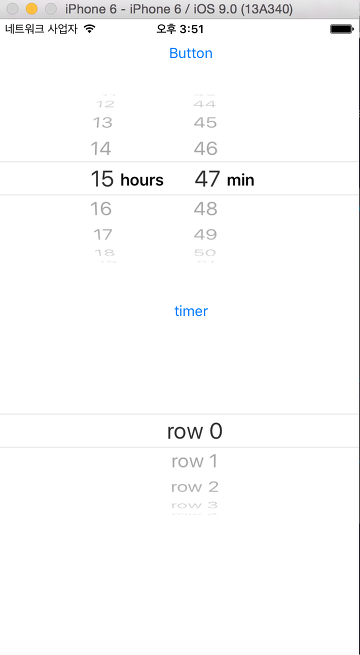The width and height of the screenshot is (360, 655).
Task: Choose row 3 in the lower picker
Action: [195, 505]
